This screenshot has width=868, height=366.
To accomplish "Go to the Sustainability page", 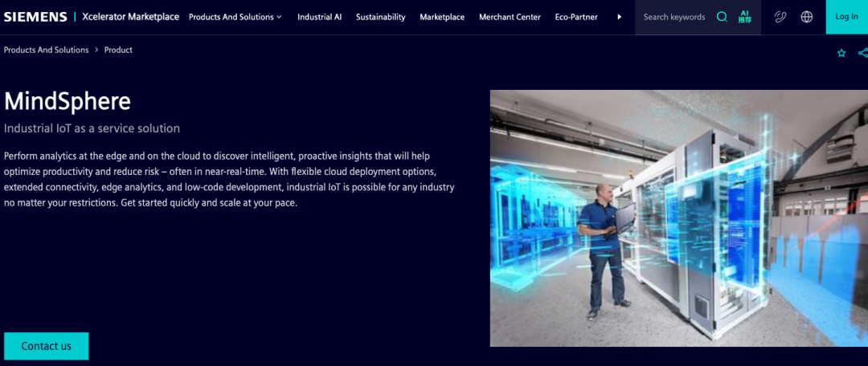I will pos(381,17).
